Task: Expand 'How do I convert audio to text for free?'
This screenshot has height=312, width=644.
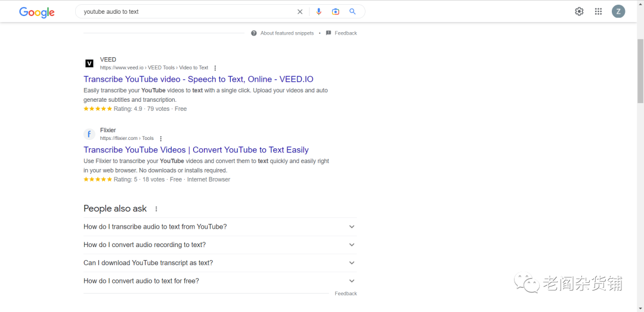Action: coord(219,281)
